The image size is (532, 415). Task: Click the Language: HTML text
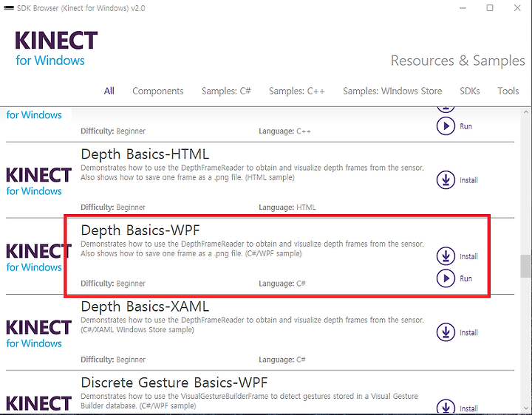pyautogui.click(x=287, y=207)
